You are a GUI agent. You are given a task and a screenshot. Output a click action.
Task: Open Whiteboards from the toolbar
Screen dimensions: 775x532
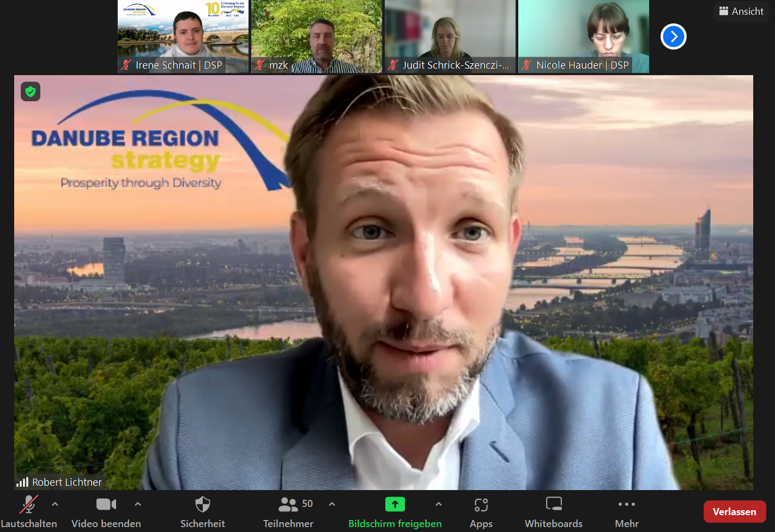553,511
